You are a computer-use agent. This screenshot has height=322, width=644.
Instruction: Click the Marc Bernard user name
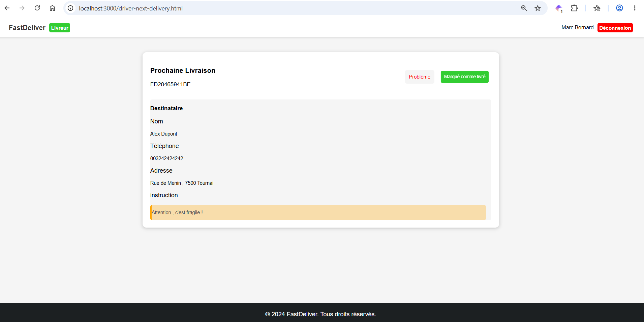[577, 28]
